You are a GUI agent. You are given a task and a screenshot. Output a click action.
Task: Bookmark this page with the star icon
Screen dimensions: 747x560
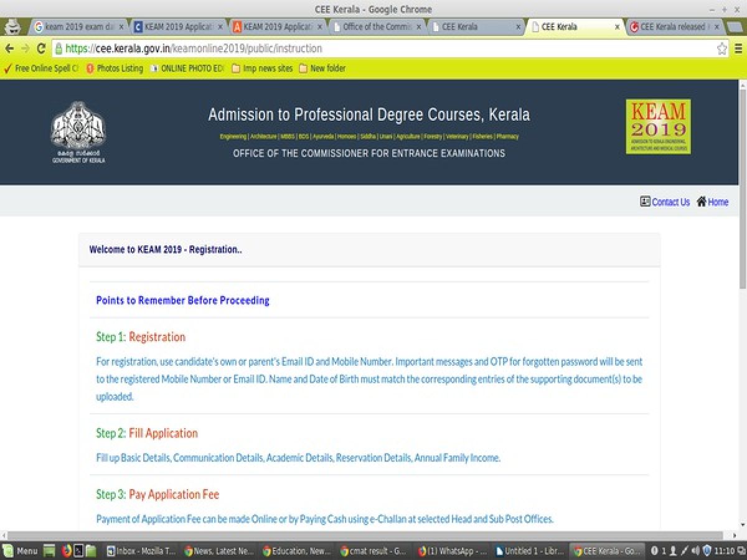tap(721, 49)
